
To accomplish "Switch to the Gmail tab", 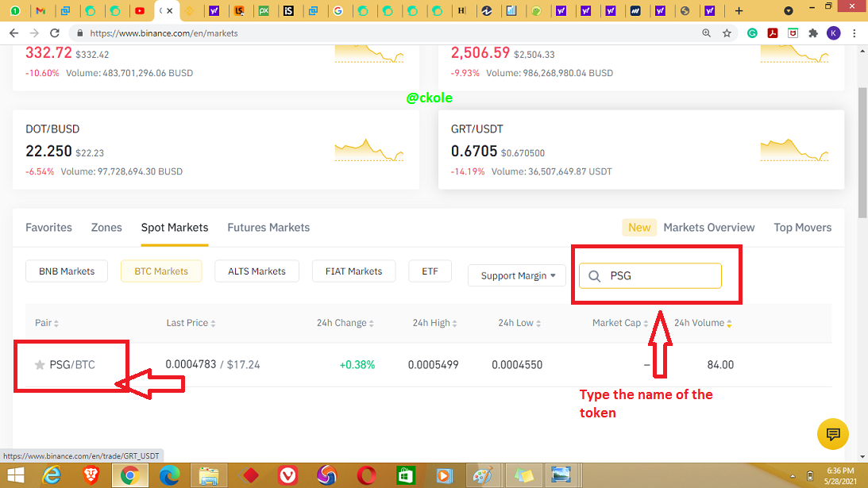I will point(41,10).
